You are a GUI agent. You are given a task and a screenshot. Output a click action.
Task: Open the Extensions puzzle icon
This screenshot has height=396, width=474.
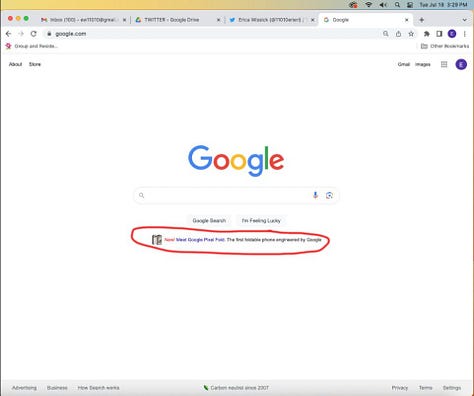pos(426,34)
